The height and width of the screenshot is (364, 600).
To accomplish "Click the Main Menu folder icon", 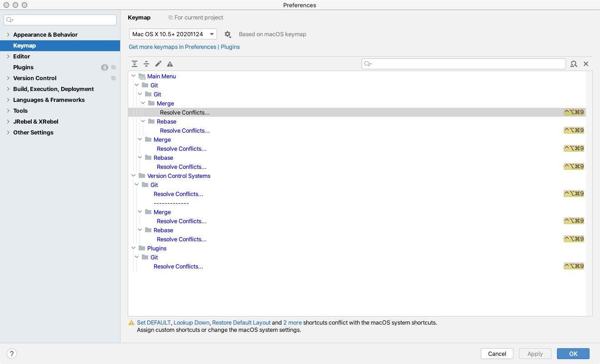I will 142,77.
